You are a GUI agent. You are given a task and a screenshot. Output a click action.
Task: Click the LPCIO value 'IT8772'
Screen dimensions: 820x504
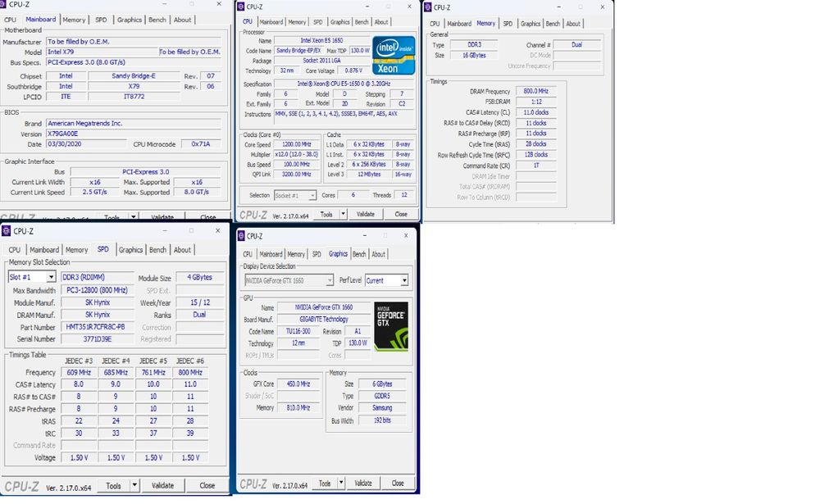[134, 96]
